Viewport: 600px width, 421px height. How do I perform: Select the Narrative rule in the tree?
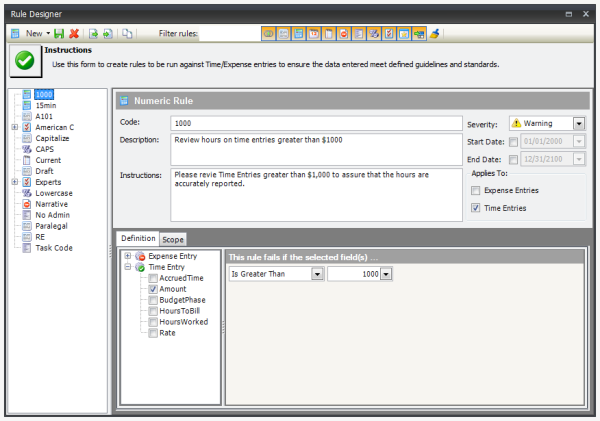52,204
